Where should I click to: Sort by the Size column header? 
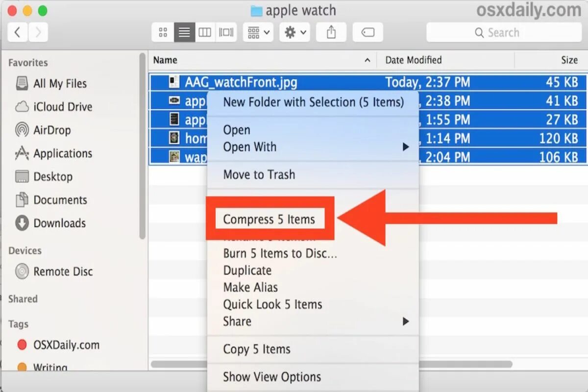tap(569, 60)
